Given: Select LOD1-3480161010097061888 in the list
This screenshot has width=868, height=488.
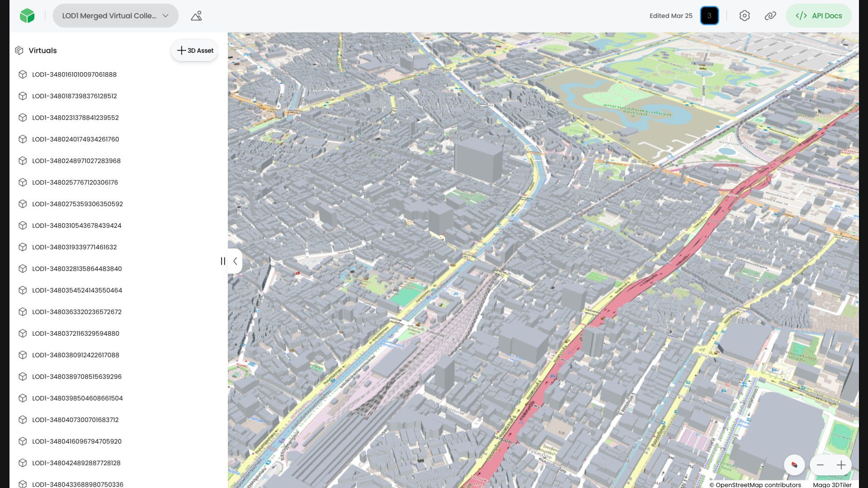Looking at the screenshot, I should [74, 75].
